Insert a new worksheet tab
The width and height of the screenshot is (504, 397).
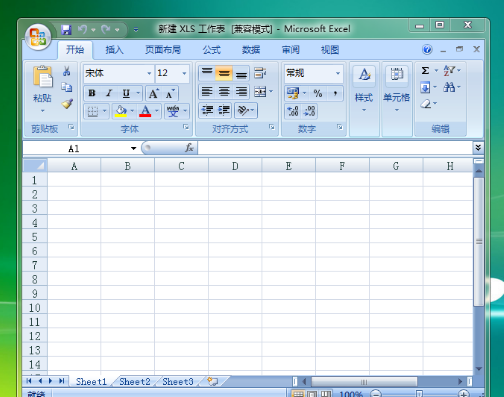point(213,381)
